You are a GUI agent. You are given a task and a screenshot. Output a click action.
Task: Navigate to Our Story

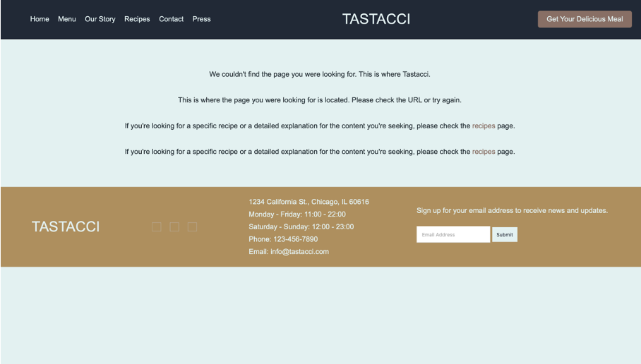100,19
